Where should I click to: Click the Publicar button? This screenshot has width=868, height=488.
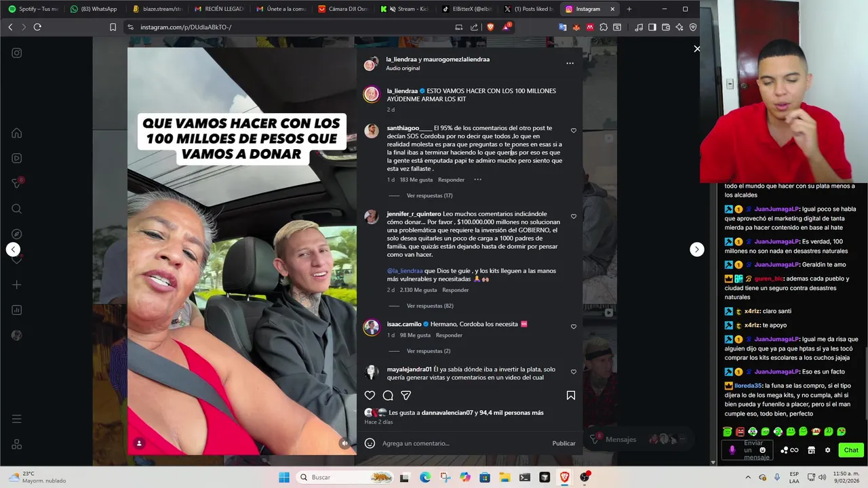pyautogui.click(x=564, y=443)
